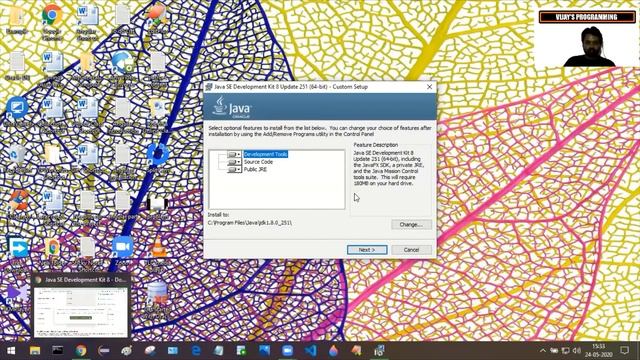The image size is (640, 360).
Task: Close the Java Custom Setup dialog
Action: [429, 87]
